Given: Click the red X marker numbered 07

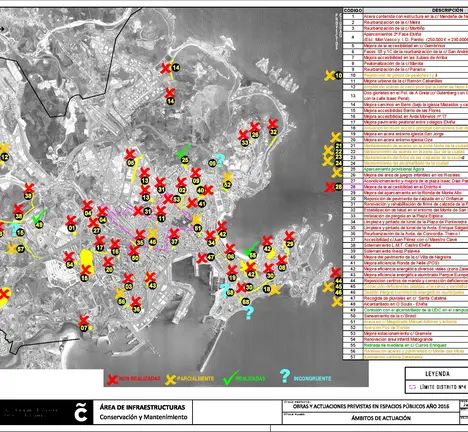Looking at the screenshot, I should (84, 321).
